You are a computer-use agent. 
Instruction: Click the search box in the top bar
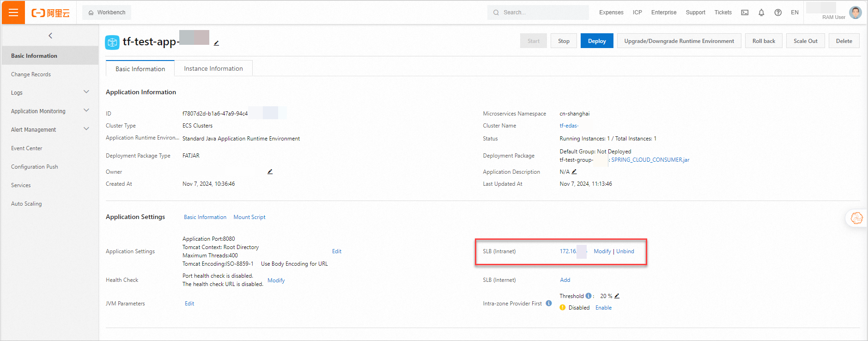[x=538, y=12]
